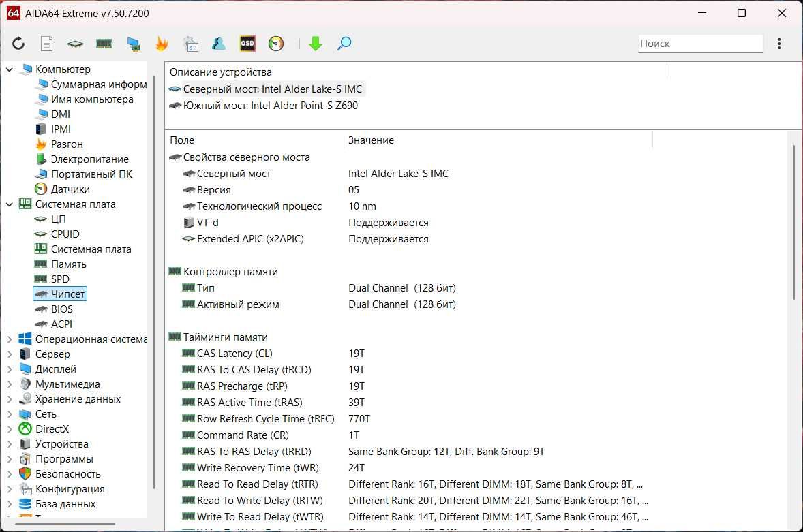Select Имя компьютера tree item
This screenshot has height=532, width=803.
(x=85, y=99)
